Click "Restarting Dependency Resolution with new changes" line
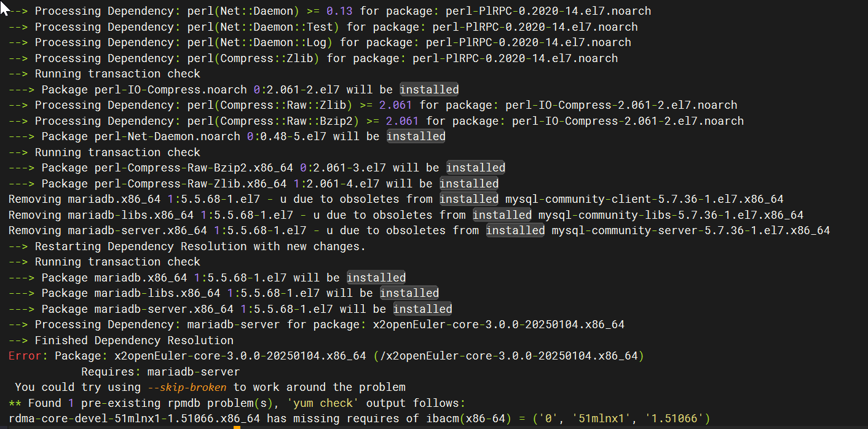The image size is (868, 429). tap(200, 246)
